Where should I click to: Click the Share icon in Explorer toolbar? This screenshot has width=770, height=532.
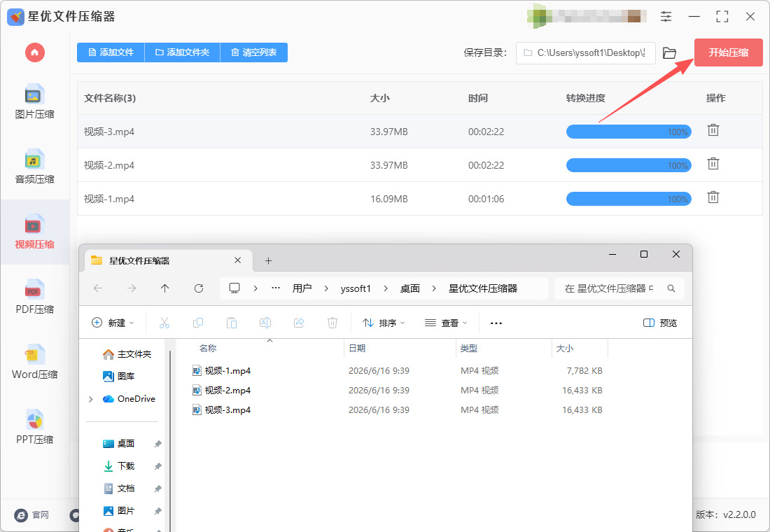299,323
